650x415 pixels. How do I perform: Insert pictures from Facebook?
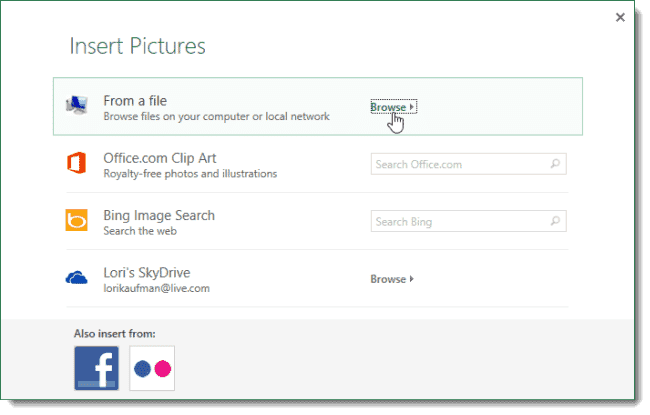(96, 368)
